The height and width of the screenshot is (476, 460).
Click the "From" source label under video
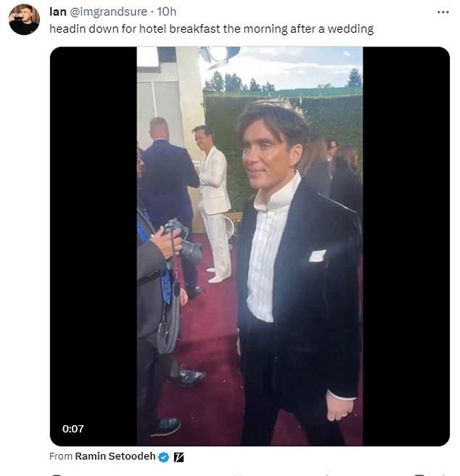pos(61,456)
